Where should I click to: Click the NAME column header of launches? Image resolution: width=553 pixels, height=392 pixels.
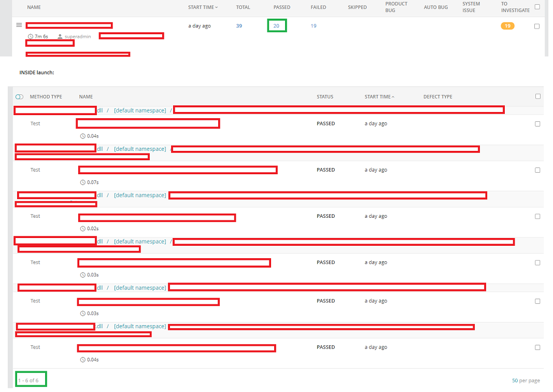coord(34,7)
